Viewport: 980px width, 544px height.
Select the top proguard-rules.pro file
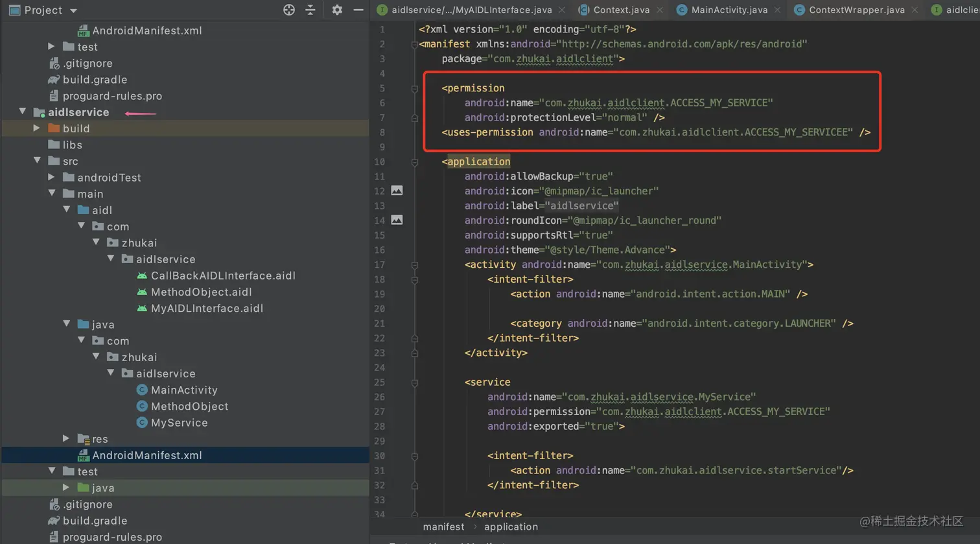pos(112,96)
